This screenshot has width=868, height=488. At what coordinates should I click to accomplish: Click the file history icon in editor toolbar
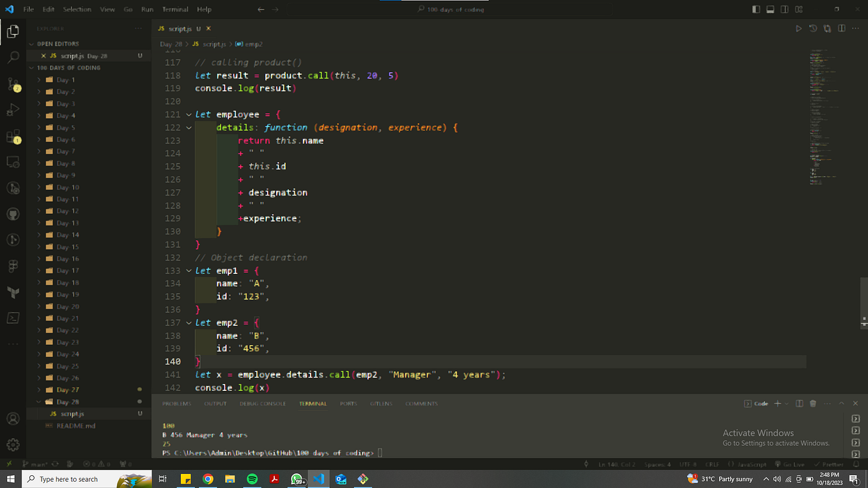(x=813, y=29)
